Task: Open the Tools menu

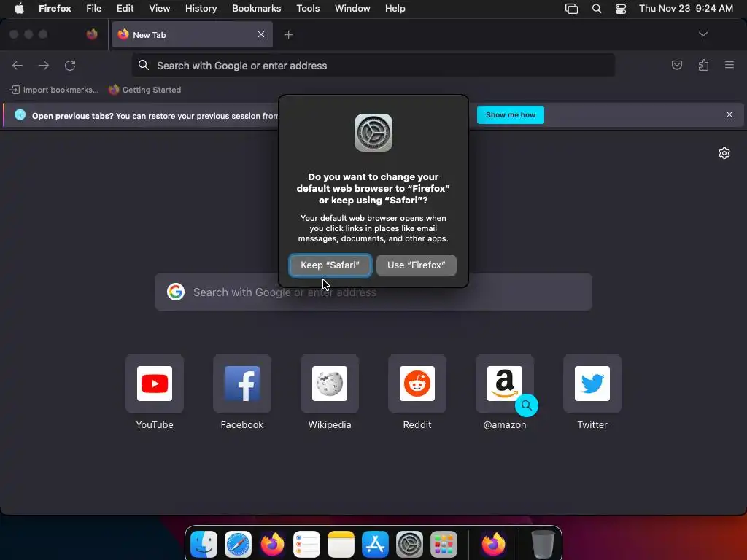Action: click(x=309, y=9)
